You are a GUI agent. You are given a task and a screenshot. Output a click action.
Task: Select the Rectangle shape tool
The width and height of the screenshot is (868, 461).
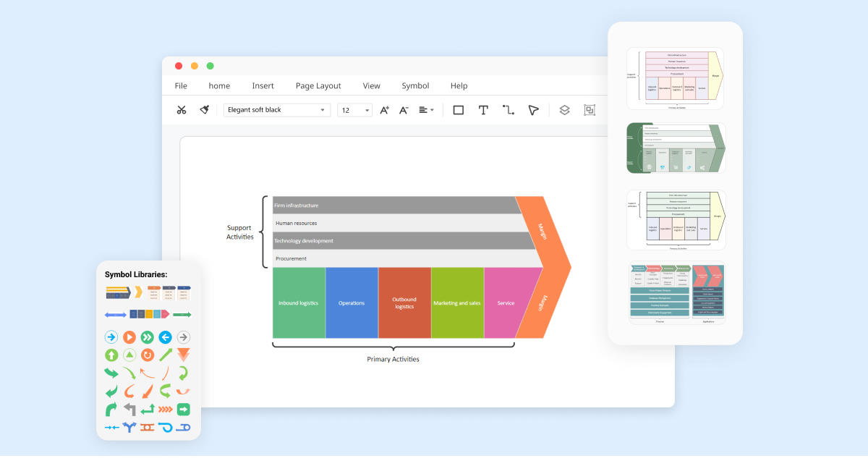(x=458, y=109)
